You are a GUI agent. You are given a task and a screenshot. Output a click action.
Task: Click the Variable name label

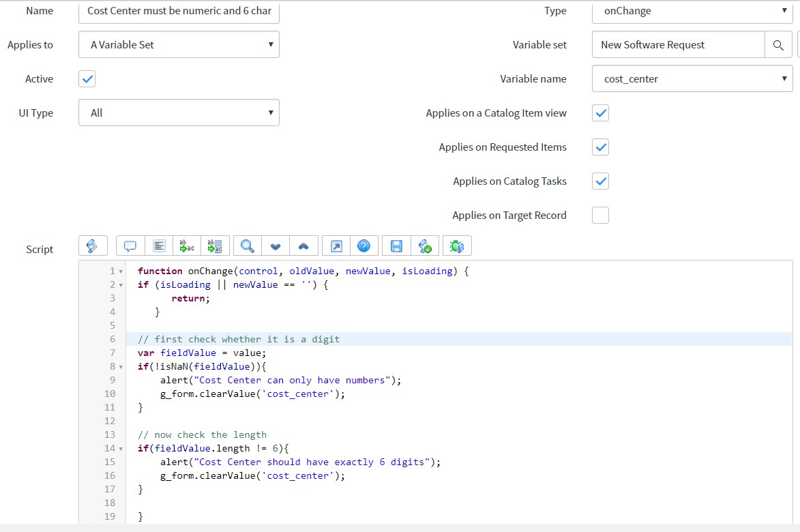[x=533, y=79]
